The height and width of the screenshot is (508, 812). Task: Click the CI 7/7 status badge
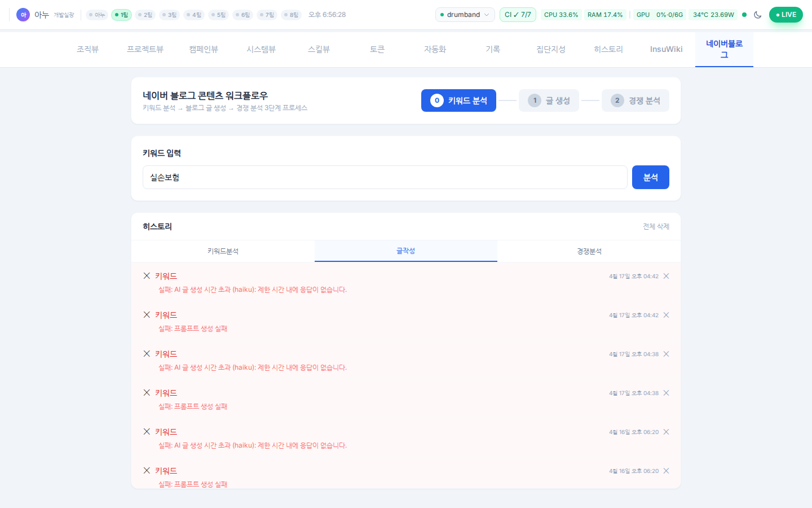click(517, 15)
